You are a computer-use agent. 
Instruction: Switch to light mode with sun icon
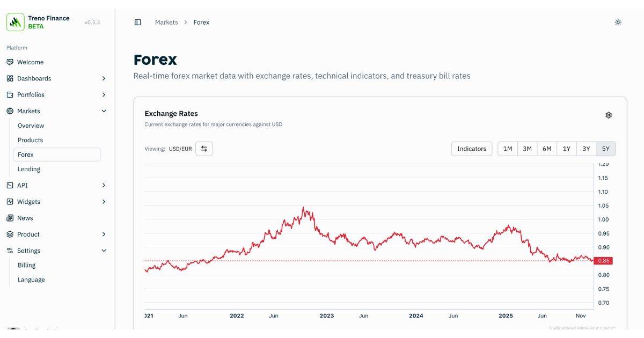pos(618,22)
